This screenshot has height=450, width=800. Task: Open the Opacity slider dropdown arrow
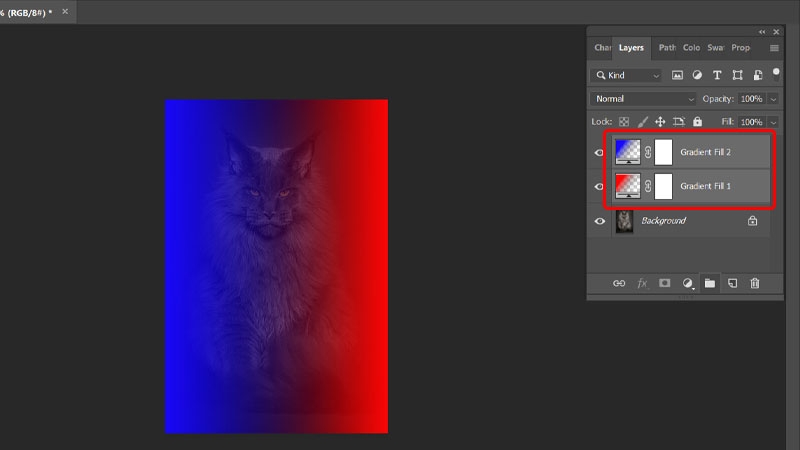773,99
